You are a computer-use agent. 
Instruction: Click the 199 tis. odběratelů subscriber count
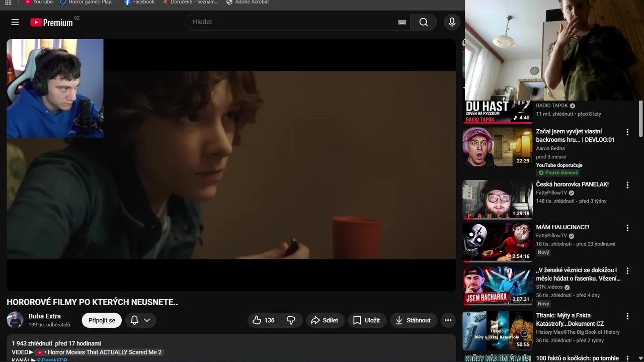49,325
